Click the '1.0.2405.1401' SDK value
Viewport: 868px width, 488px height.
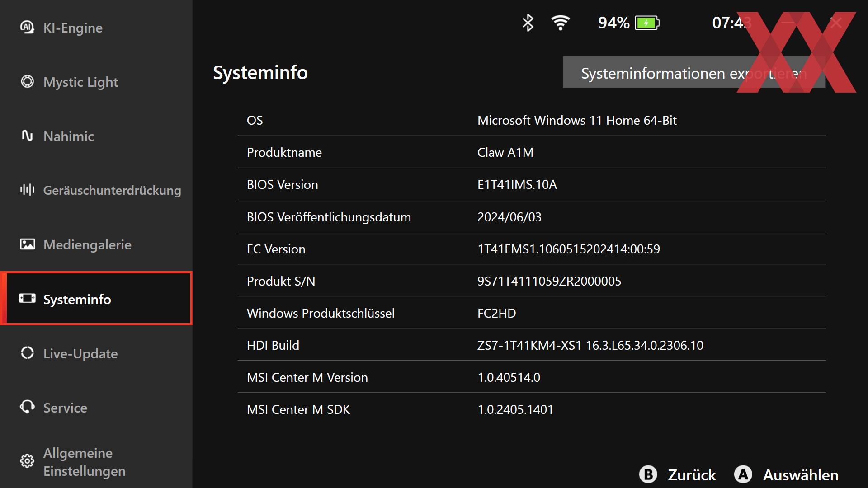click(x=515, y=409)
